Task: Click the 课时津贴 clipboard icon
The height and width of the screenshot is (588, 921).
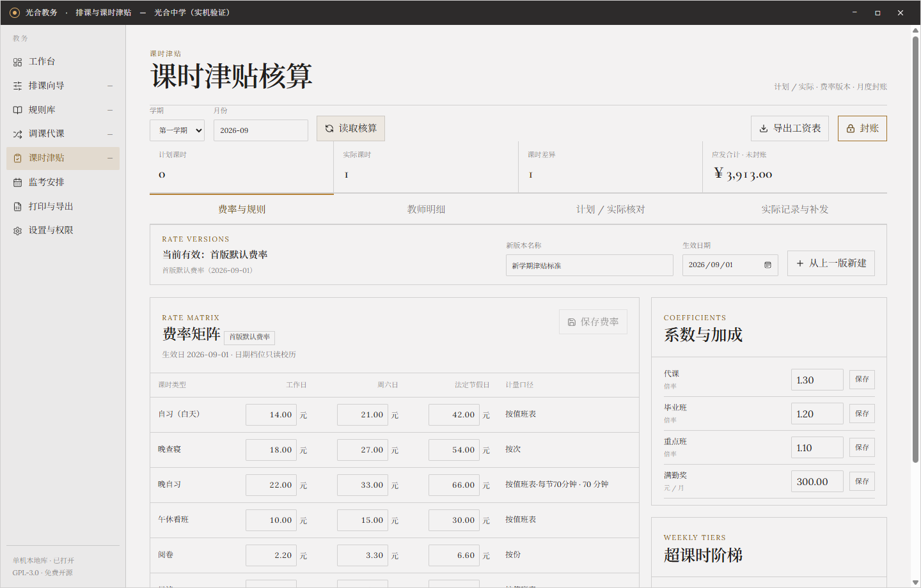Action: [17, 158]
